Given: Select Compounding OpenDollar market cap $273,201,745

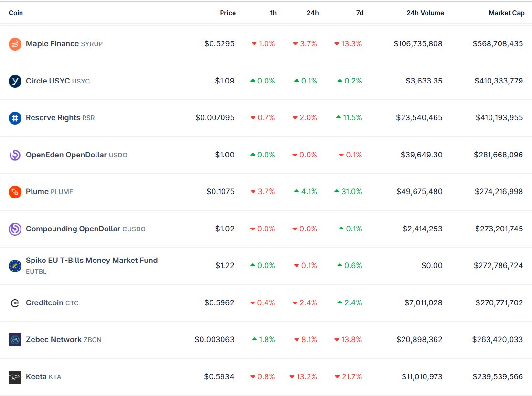Looking at the screenshot, I should pyautogui.click(x=499, y=229).
